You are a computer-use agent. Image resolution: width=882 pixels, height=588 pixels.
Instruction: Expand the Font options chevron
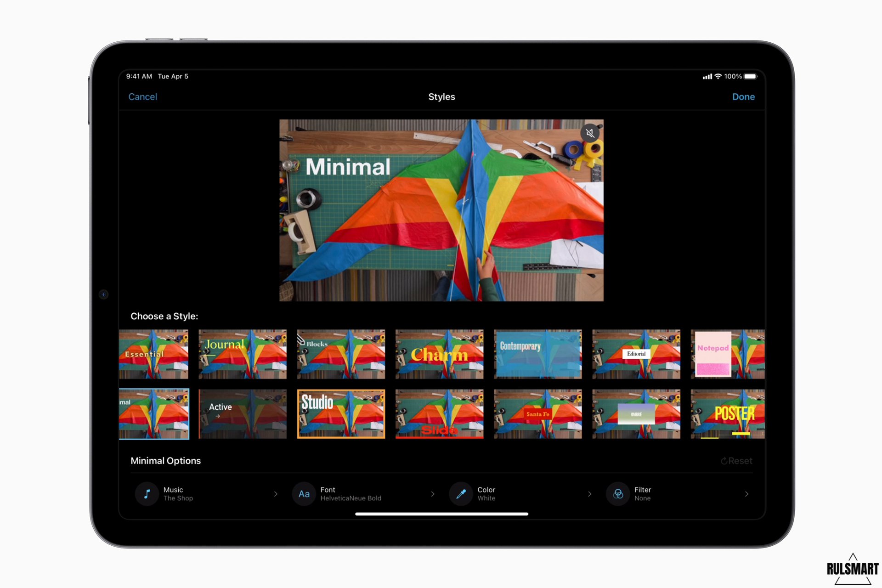tap(433, 494)
